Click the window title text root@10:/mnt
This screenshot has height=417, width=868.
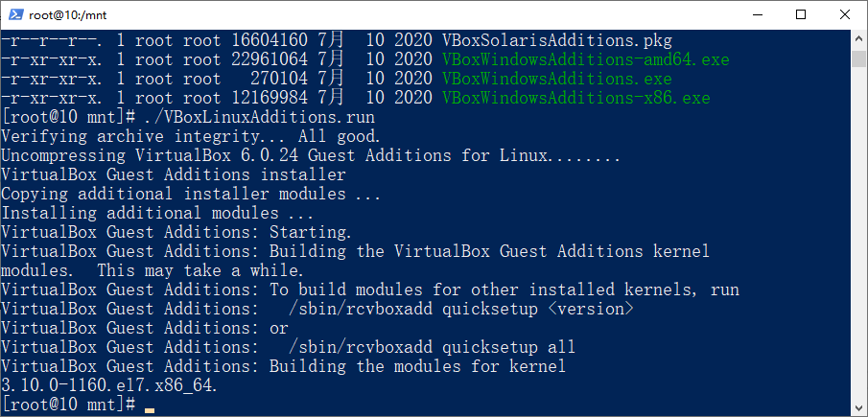67,15
